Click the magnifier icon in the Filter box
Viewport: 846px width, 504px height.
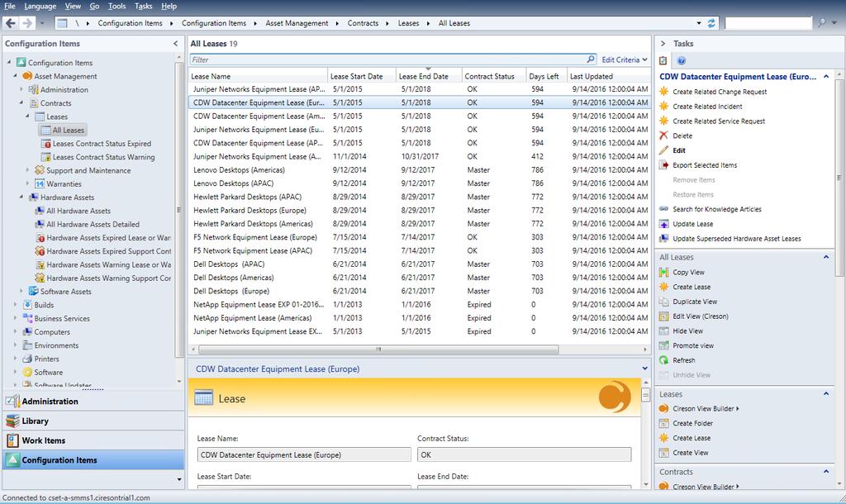(591, 59)
